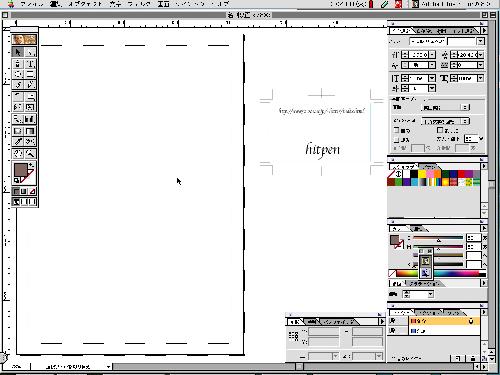Image resolution: width=500 pixels, height=375 pixels.
Task: Select the Zoom magnifier tool
Action: point(30,153)
